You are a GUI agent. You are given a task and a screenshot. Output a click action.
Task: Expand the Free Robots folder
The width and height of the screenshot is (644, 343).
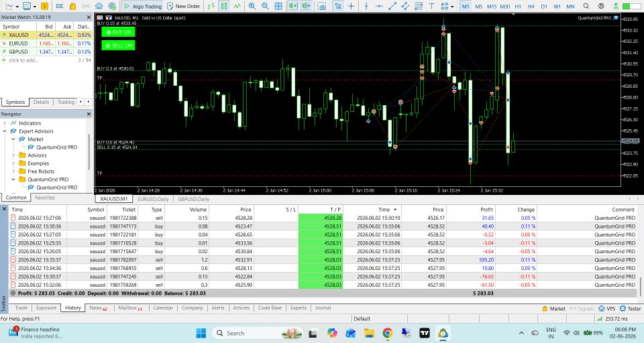(13, 171)
